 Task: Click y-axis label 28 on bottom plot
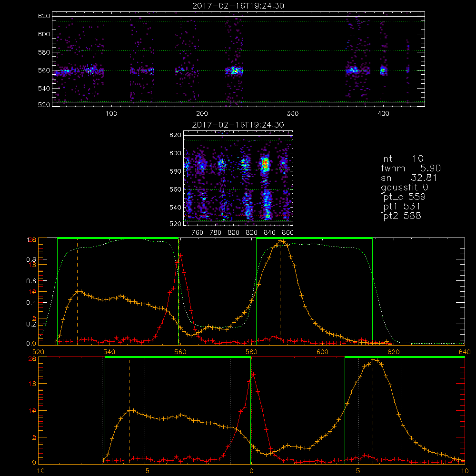point(32,358)
